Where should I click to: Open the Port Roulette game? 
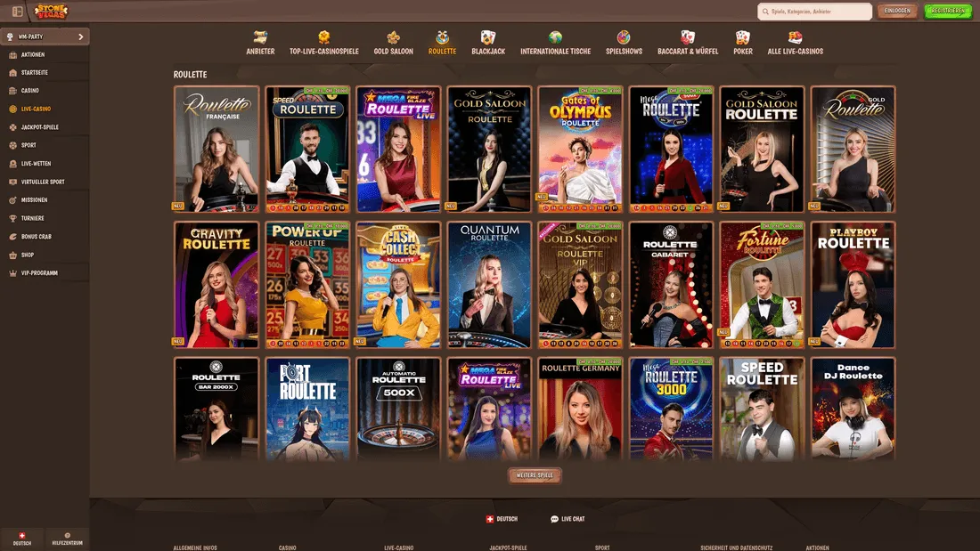307,409
